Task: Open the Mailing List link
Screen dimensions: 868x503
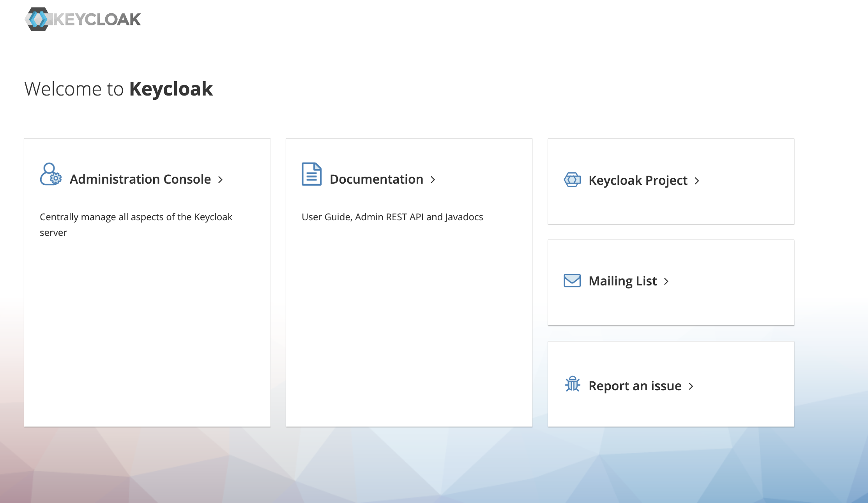Action: point(622,281)
